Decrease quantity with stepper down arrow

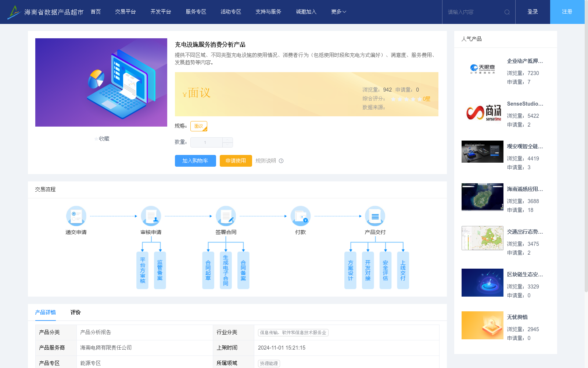[x=227, y=145]
